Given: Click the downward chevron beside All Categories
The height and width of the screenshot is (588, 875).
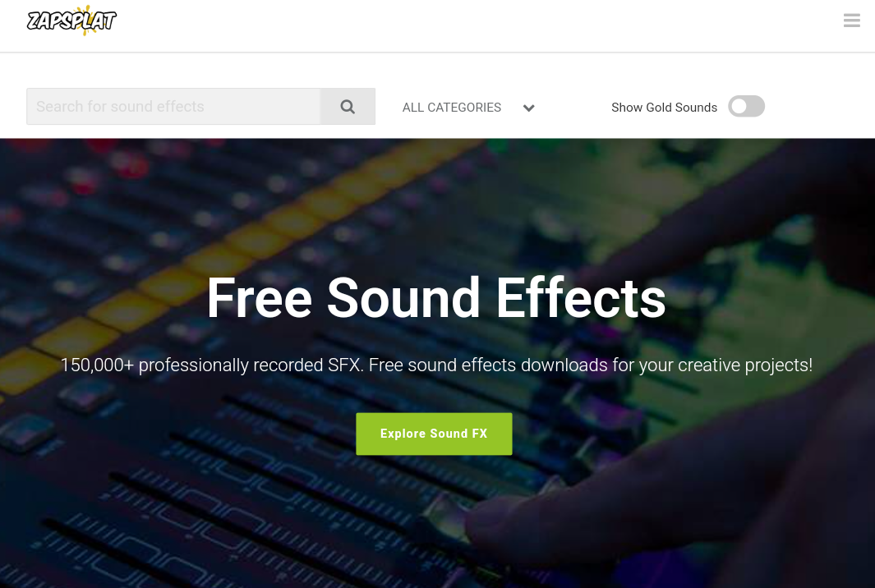Looking at the screenshot, I should tap(528, 108).
